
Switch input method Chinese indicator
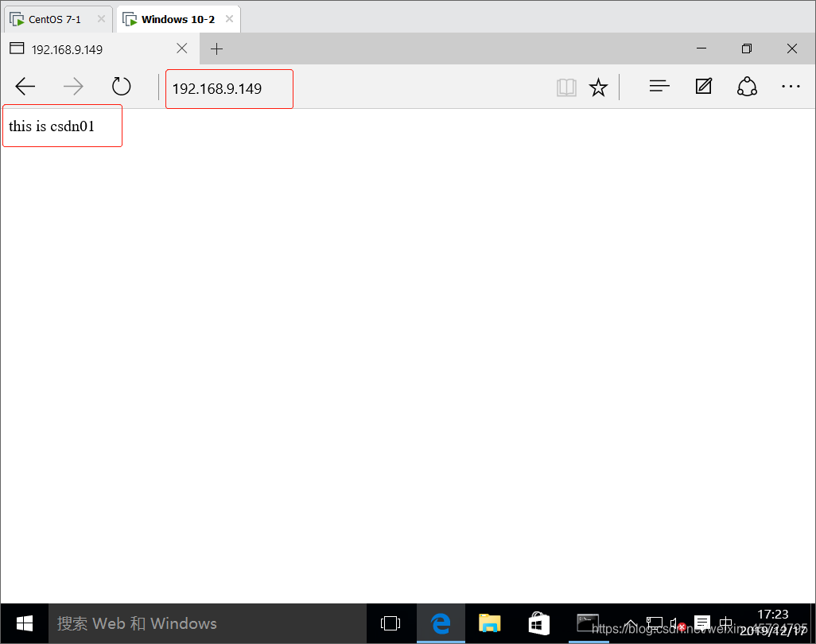click(x=725, y=623)
